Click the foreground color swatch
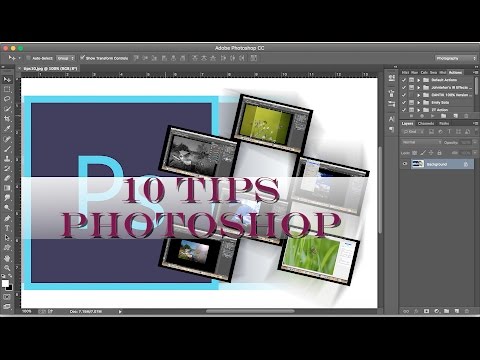This screenshot has width=480, height=360. (5, 283)
